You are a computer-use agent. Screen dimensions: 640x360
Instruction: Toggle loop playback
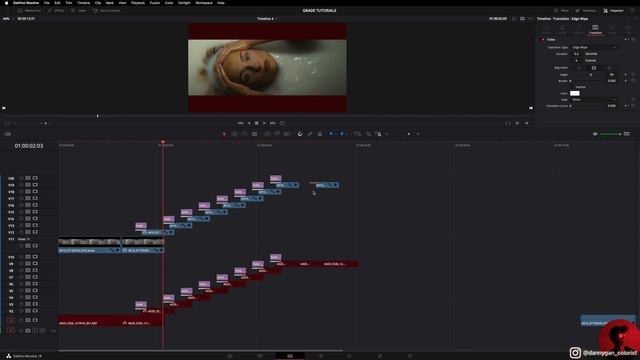282,123
